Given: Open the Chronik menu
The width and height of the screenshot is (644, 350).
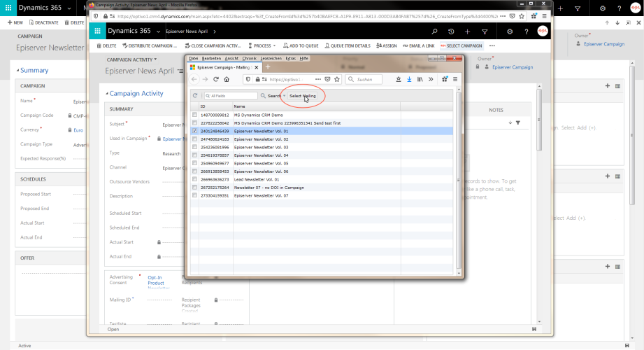Looking at the screenshot, I should tap(250, 58).
